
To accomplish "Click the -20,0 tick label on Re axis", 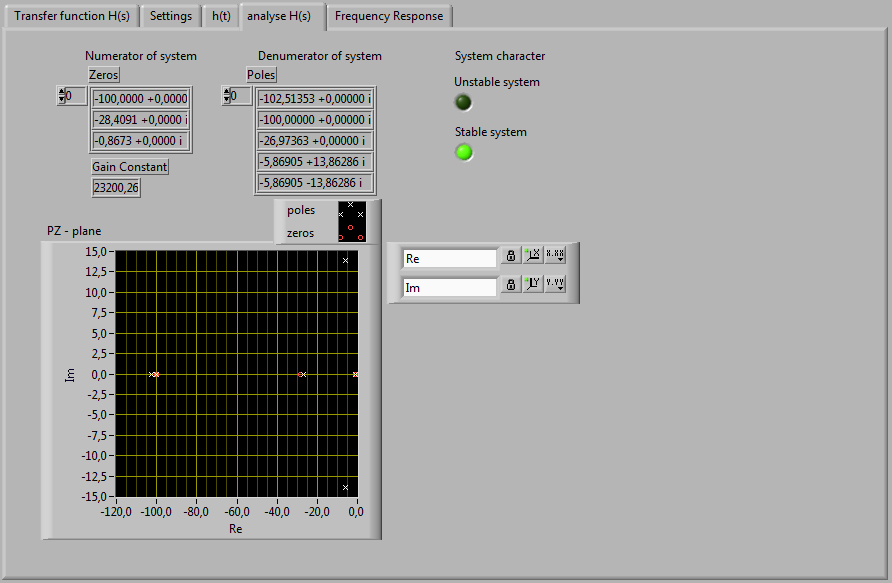I will 317,512.
